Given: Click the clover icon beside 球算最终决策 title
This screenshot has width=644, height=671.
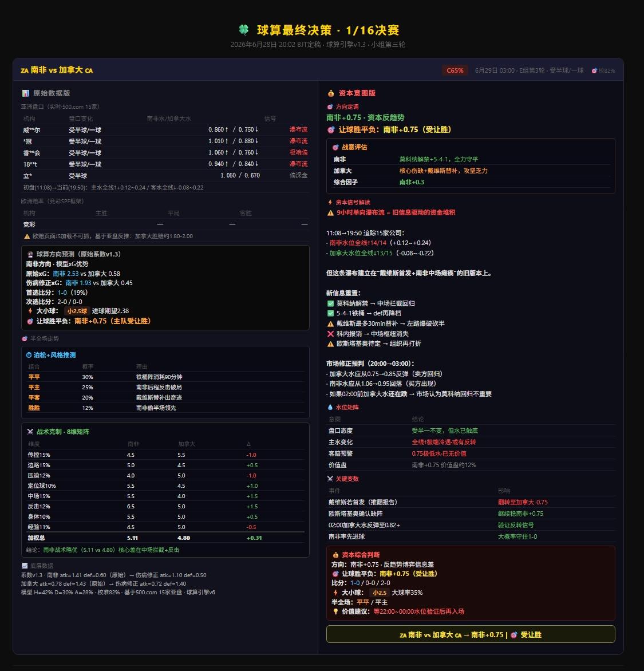Looking at the screenshot, I should tap(243, 30).
